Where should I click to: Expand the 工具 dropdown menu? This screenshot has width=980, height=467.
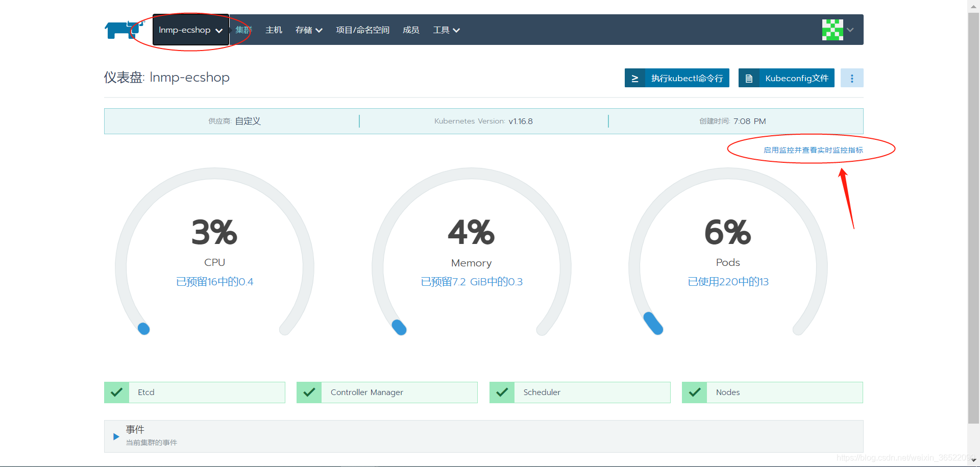click(447, 30)
